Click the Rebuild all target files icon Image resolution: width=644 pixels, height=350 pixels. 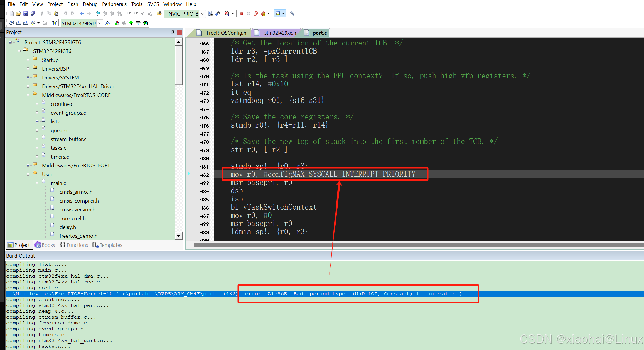point(26,23)
